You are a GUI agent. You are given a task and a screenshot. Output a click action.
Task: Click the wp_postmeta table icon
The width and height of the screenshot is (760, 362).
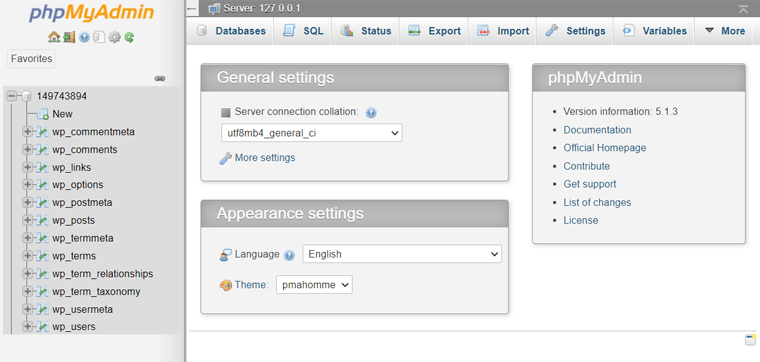(x=43, y=203)
